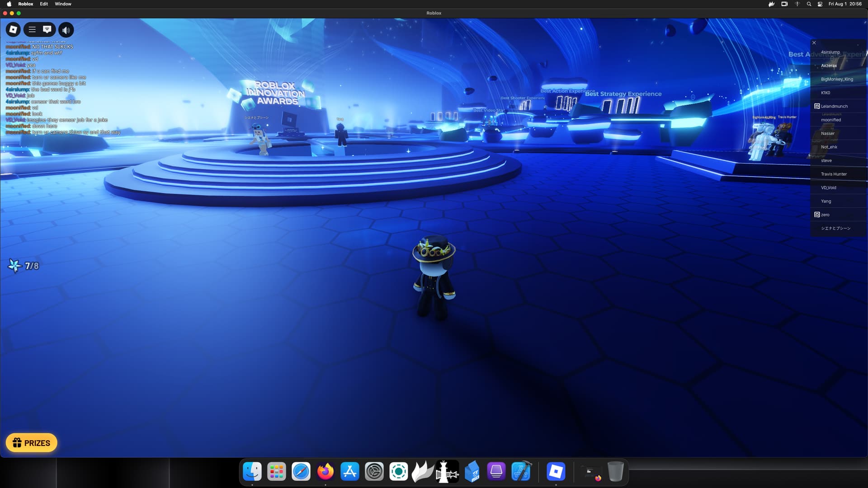
Task: Click the yellow PRIZES button
Action: [x=32, y=443]
